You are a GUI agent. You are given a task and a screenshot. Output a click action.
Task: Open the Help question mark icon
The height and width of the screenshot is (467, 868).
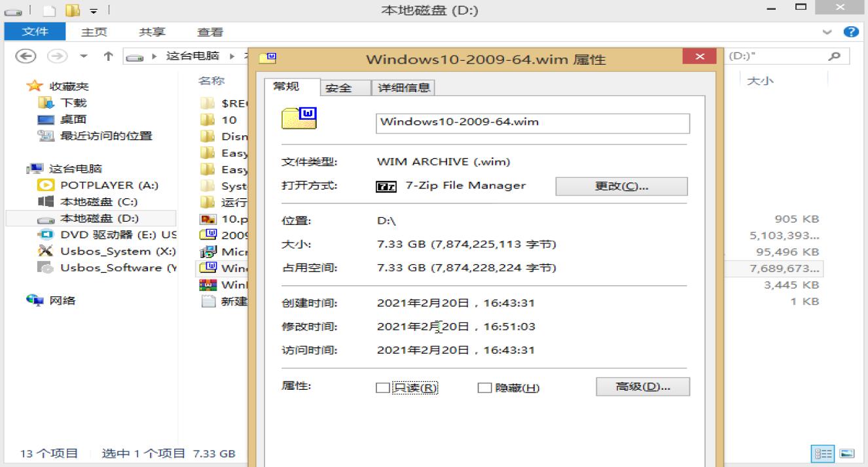851,31
